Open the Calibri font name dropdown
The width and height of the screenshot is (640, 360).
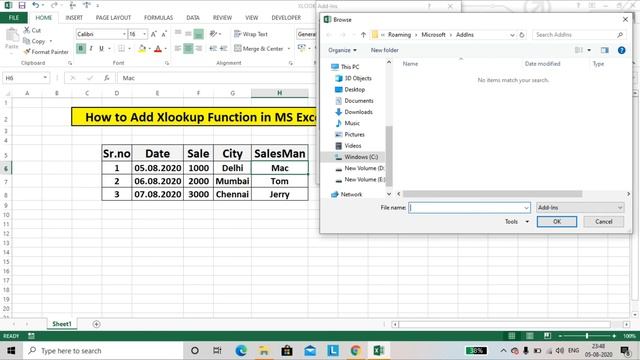124,34
